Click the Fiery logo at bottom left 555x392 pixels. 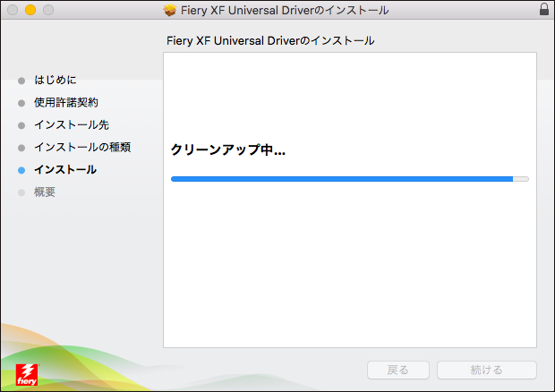click(27, 375)
